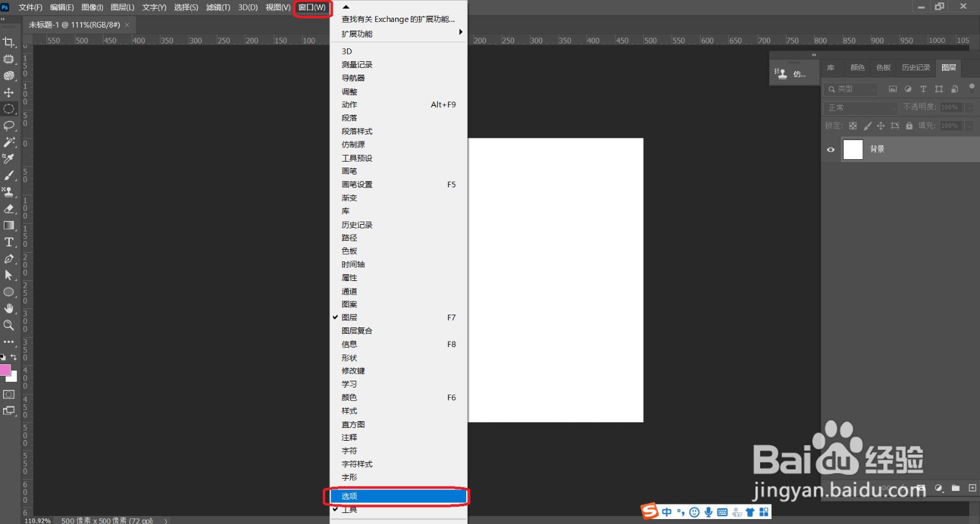Screen dimensions: 980x524
Task: Open the 滤镜(T) menu
Action: (x=218, y=7)
